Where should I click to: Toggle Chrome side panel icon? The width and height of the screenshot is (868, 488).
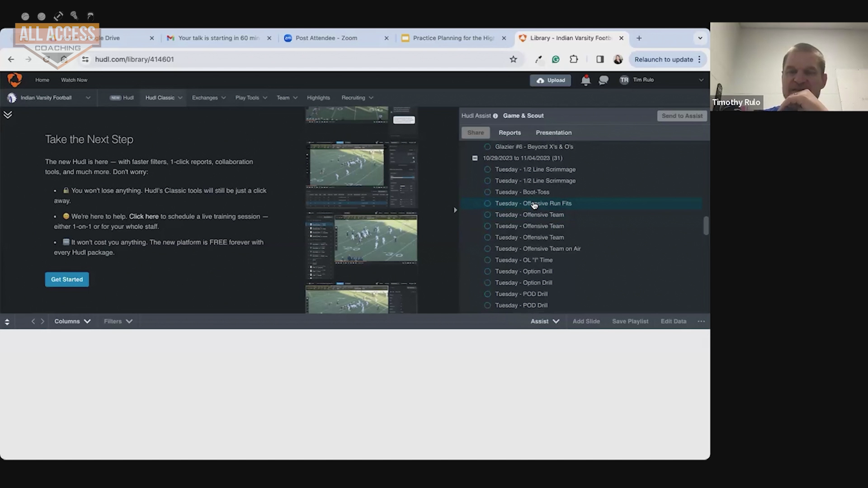[x=600, y=59]
